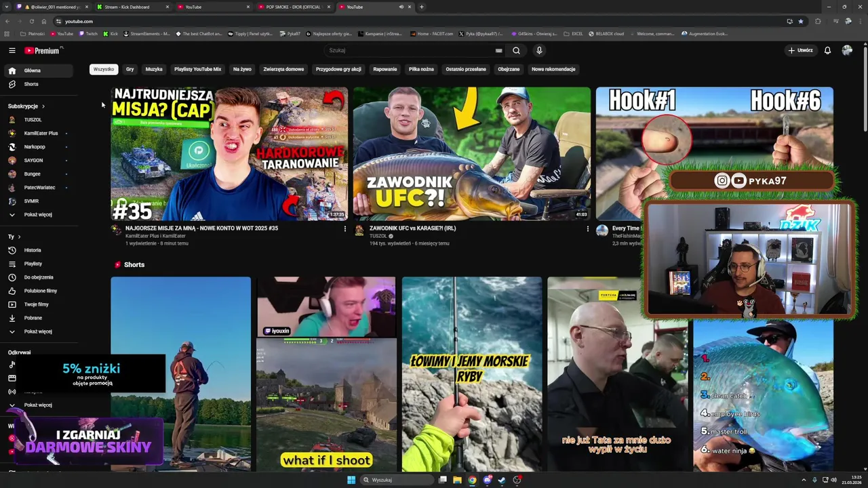The width and height of the screenshot is (868, 488).
Task: Open Chrome from the taskbar
Action: [x=472, y=480]
